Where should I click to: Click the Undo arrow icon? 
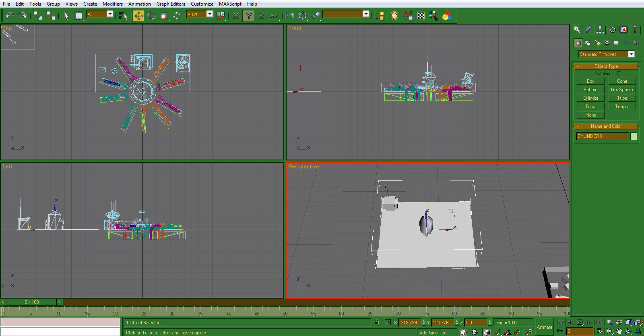pos(10,16)
